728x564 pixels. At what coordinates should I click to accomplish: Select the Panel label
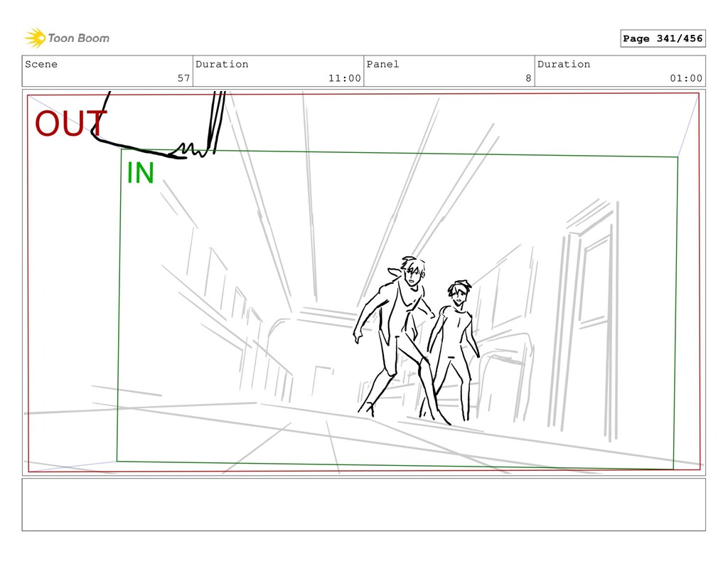click(382, 64)
